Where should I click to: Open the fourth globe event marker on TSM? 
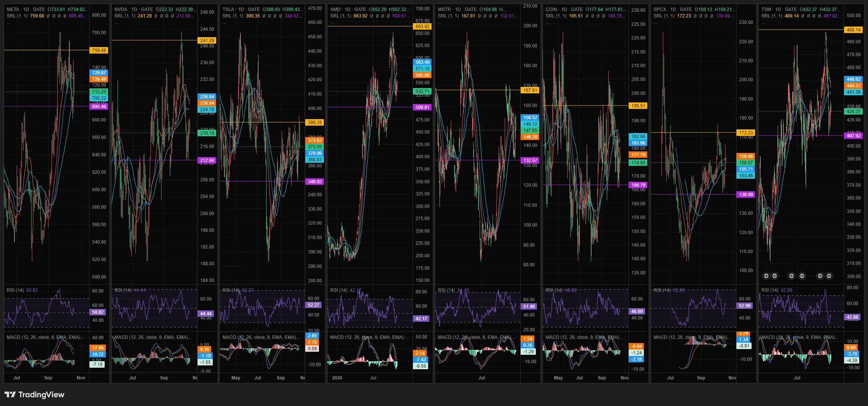802,276
